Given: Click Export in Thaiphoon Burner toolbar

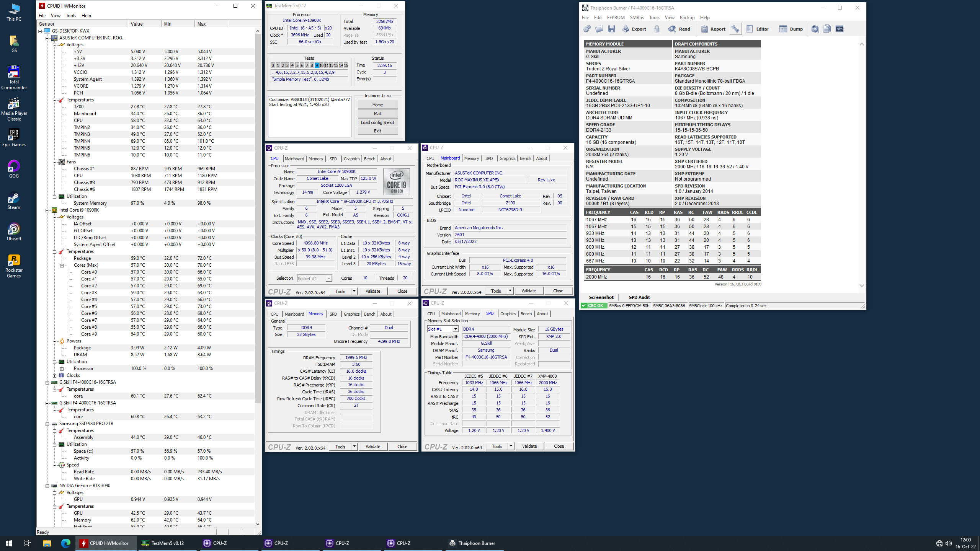Looking at the screenshot, I should tap(634, 29).
